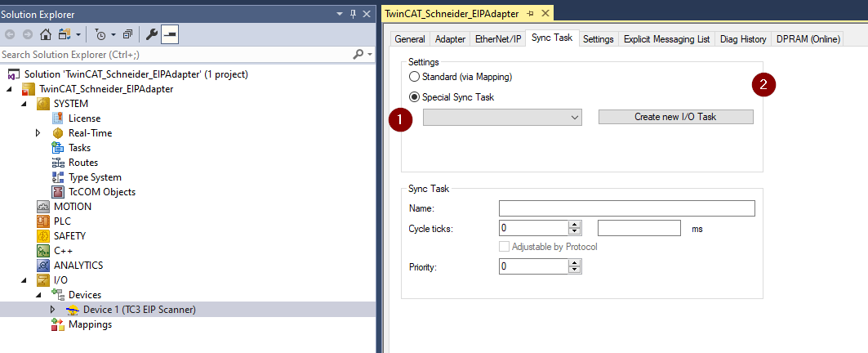Image resolution: width=868 pixels, height=353 pixels.
Task: Click the search magnifier icon
Action: pos(358,54)
